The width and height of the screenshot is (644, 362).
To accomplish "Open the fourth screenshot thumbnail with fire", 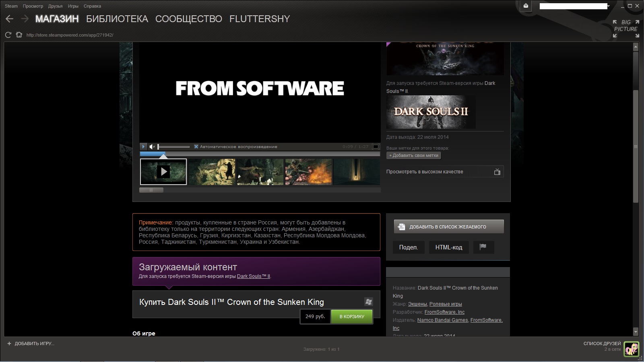I will (309, 172).
